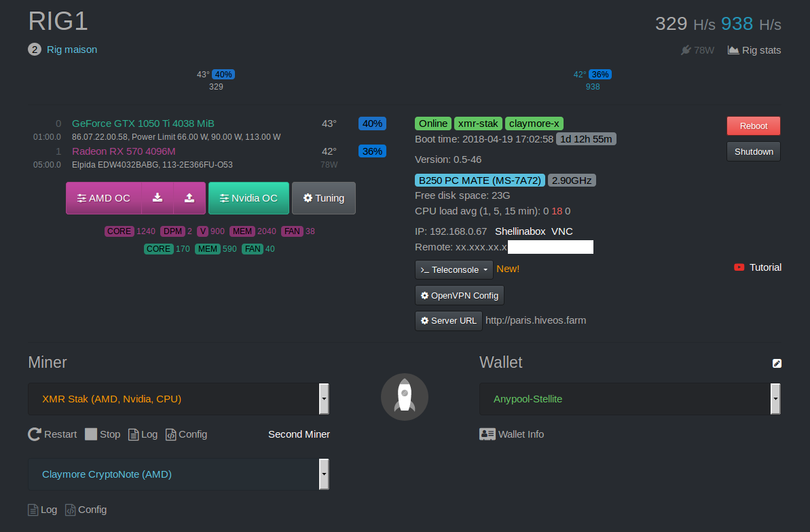Open Nvidia OC settings
The width and height of the screenshot is (810, 532).
[248, 198]
